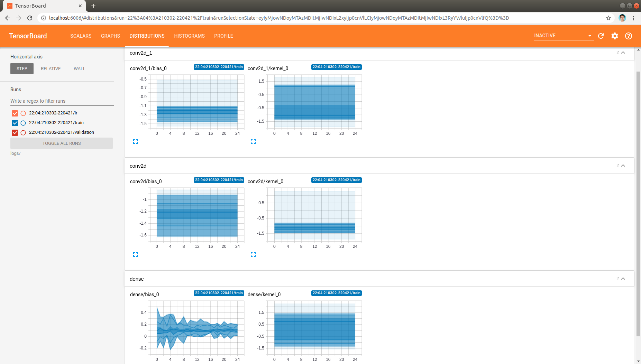The width and height of the screenshot is (641, 364).
Task: Select the DISTRIBUTIONS tab
Action: [147, 36]
